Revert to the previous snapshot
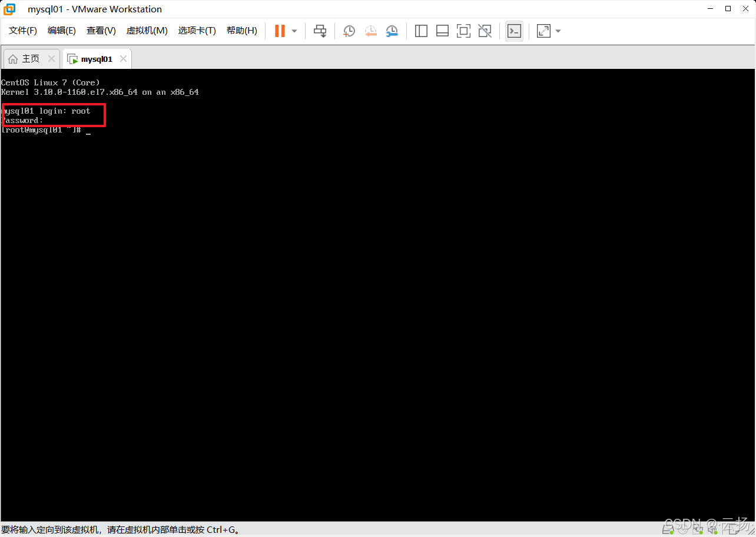This screenshot has height=537, width=756. click(x=370, y=31)
